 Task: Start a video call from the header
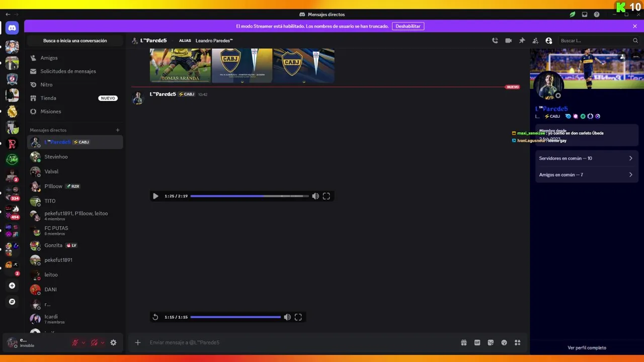coord(509,41)
